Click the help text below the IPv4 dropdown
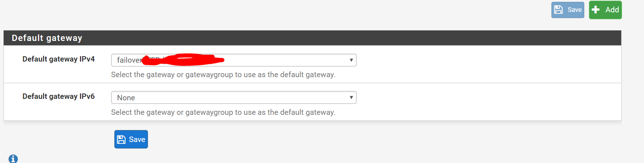The width and height of the screenshot is (644, 163). [223, 75]
